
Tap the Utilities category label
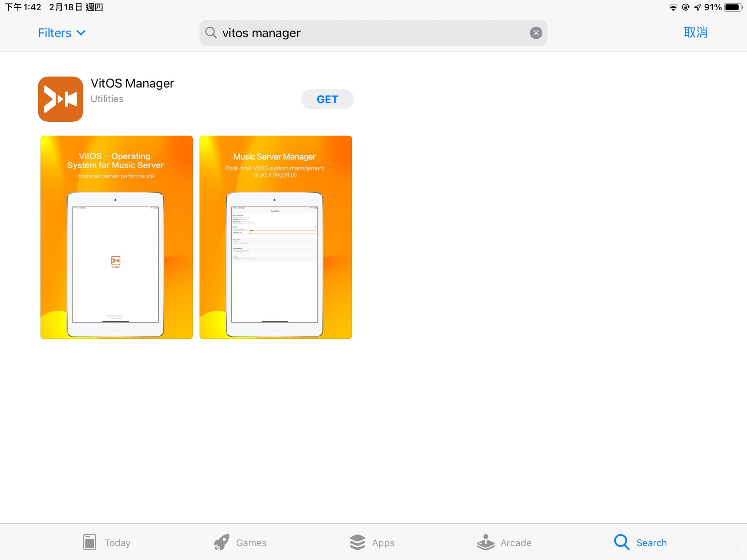point(107,99)
